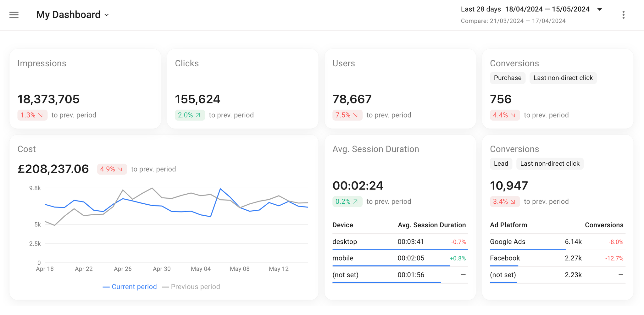Click the May 04 axis label

(201, 269)
